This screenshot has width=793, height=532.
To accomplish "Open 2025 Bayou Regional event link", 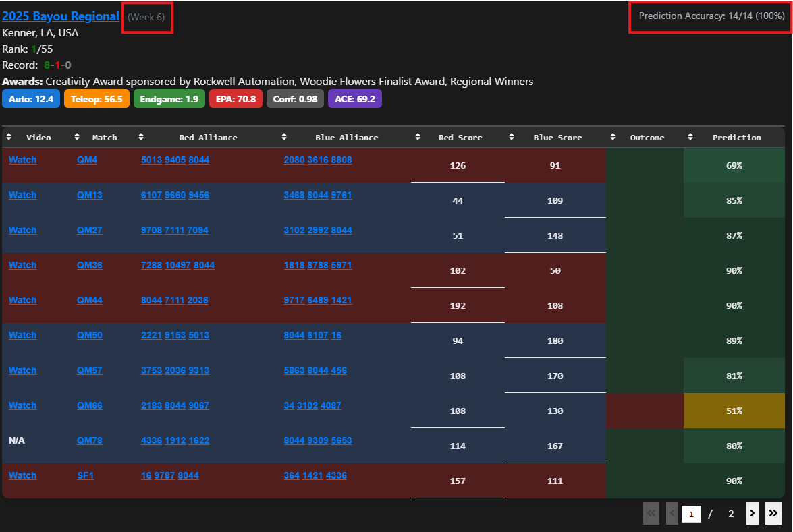I will pos(61,16).
